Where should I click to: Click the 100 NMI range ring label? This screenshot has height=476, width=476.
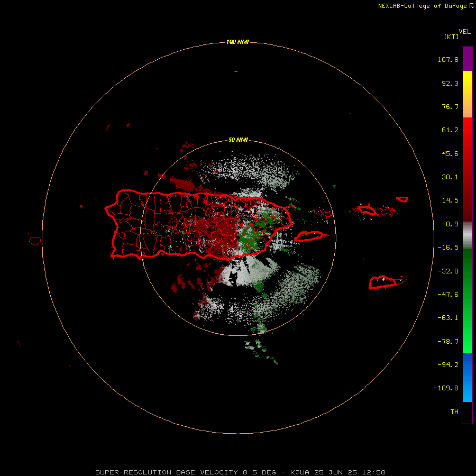tap(237, 42)
